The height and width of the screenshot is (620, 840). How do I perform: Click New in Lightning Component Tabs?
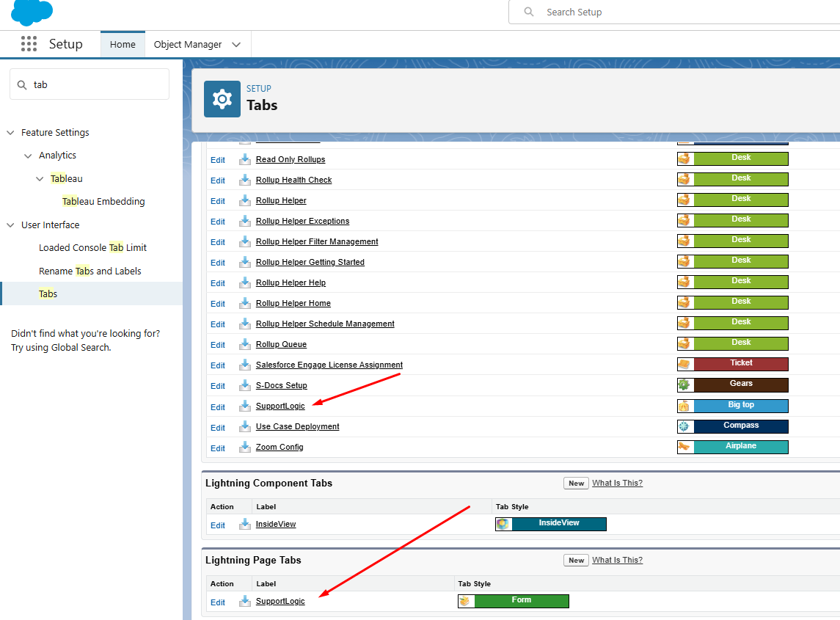click(x=576, y=483)
